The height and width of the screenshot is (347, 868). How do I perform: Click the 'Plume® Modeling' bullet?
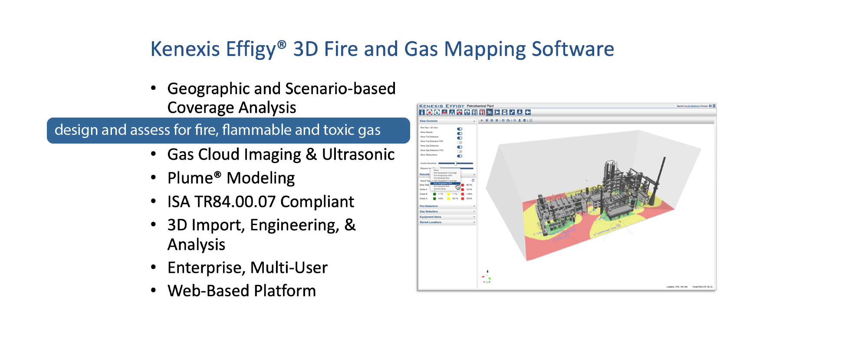[x=231, y=178]
